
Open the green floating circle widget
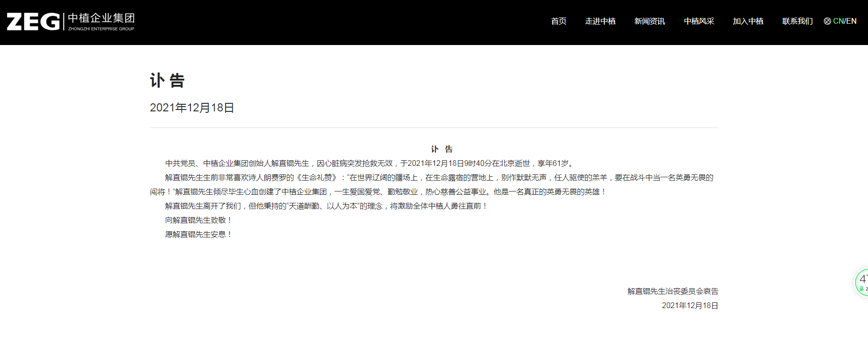(x=862, y=282)
